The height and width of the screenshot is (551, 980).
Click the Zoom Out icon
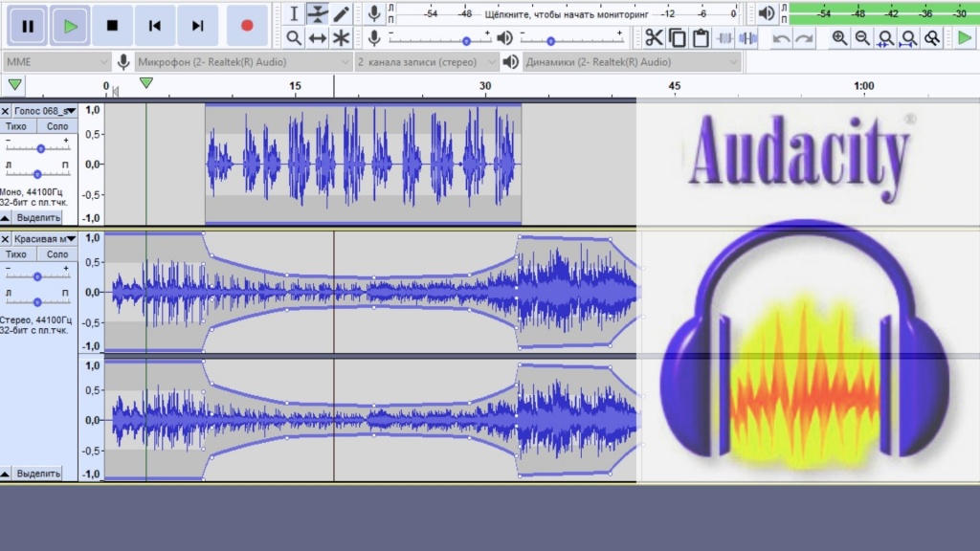(x=862, y=38)
